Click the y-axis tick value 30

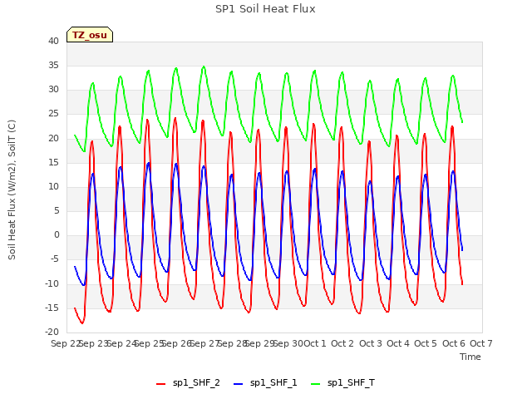(x=53, y=90)
